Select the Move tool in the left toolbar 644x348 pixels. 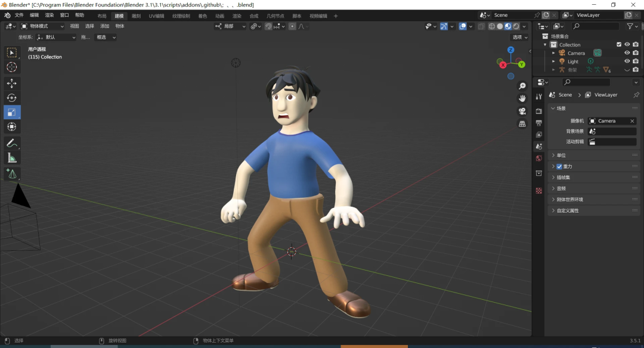12,83
